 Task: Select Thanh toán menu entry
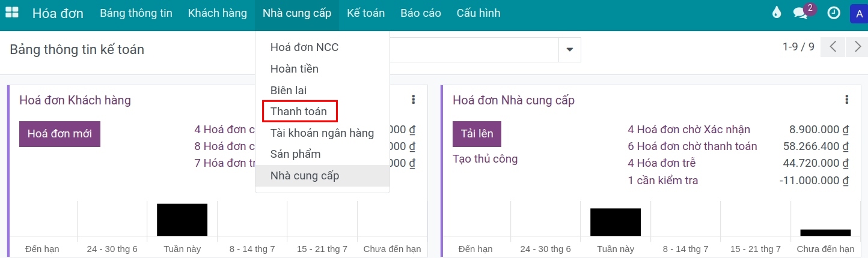pyautogui.click(x=322, y=112)
